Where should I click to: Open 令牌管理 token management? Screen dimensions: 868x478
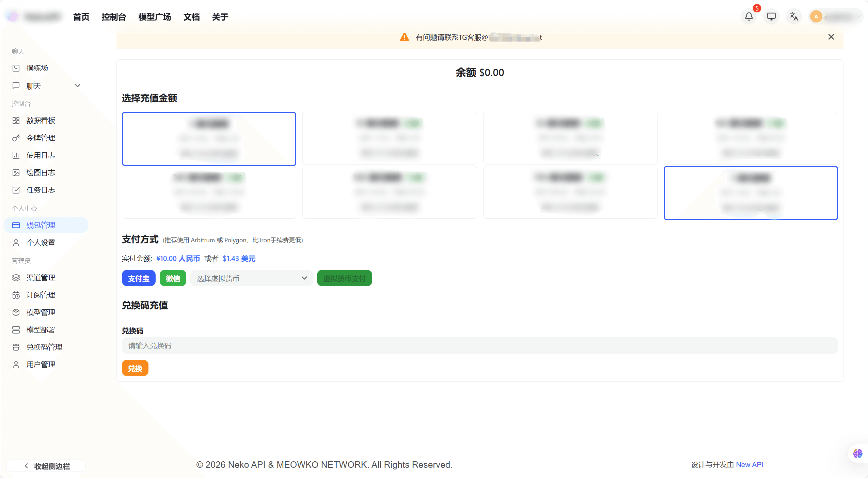click(40, 138)
